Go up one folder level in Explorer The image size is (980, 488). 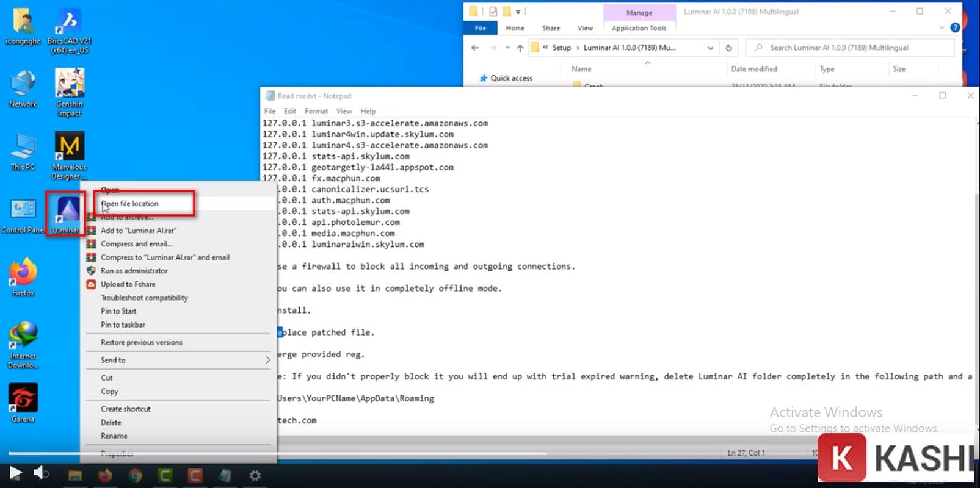point(520,48)
